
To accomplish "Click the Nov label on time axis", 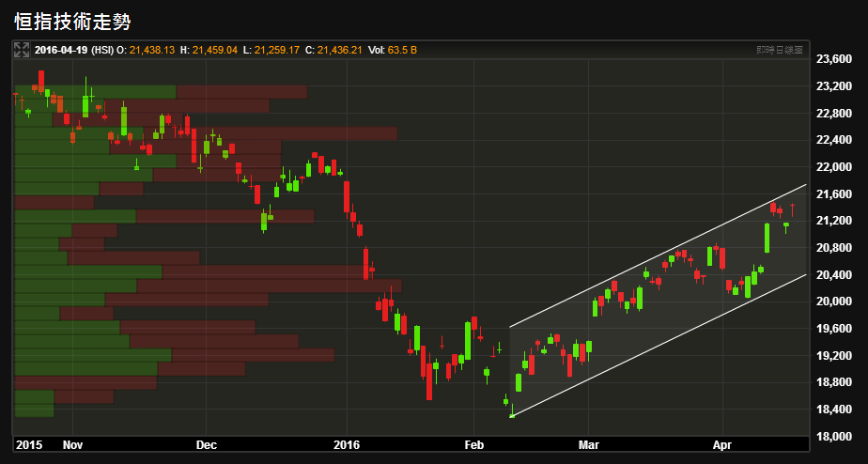I will click(72, 445).
